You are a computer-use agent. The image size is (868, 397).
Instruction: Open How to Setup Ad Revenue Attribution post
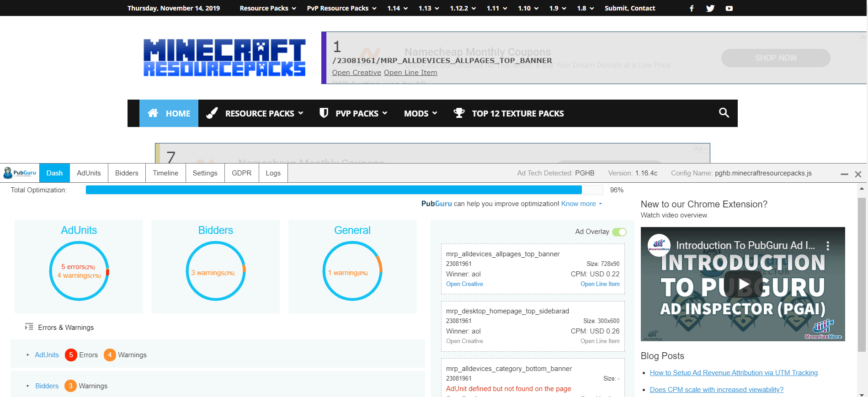tap(734, 373)
